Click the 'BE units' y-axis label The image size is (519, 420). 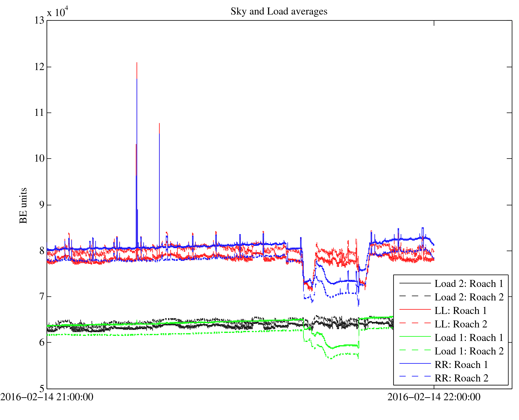[23, 206]
